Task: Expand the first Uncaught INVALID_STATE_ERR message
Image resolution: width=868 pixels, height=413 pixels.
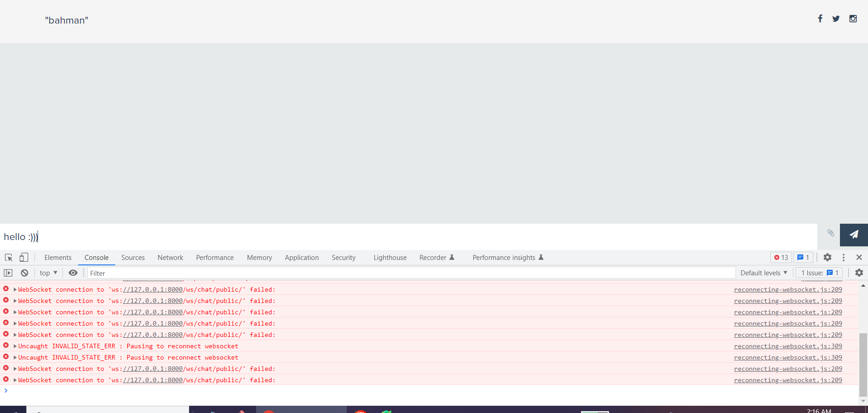Action: [x=15, y=346]
